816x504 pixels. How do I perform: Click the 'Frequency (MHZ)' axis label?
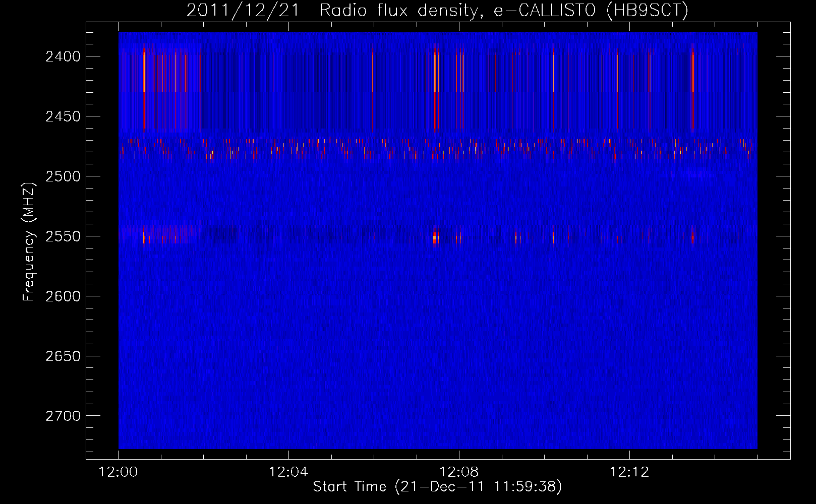29,242
